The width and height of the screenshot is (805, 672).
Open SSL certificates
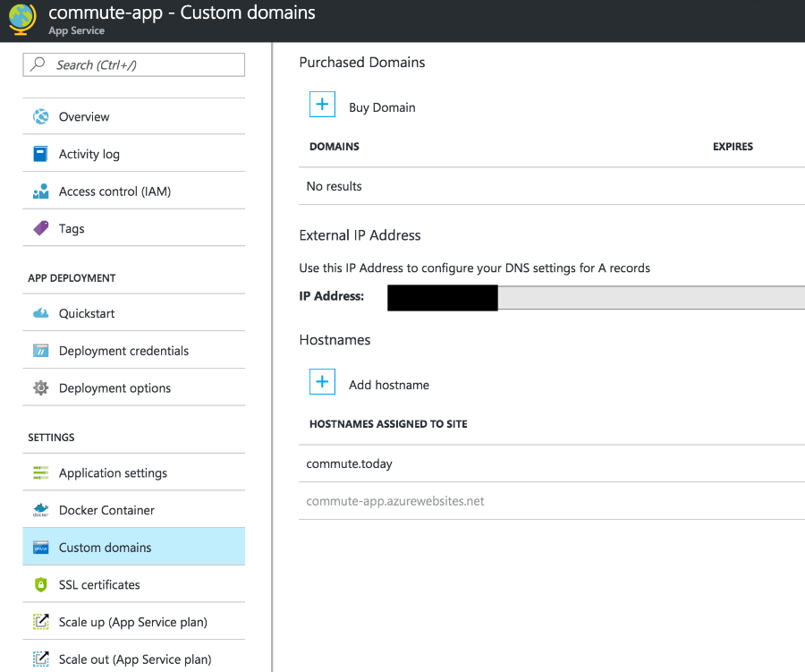click(x=133, y=584)
